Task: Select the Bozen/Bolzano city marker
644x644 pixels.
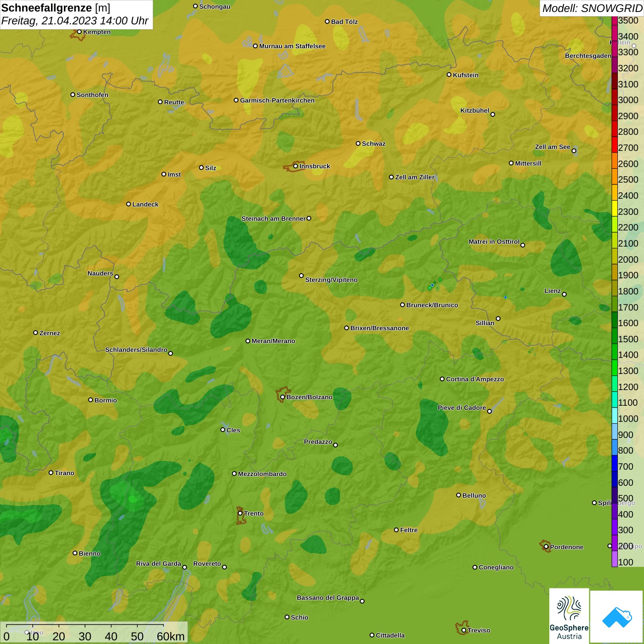Action: coord(282,397)
